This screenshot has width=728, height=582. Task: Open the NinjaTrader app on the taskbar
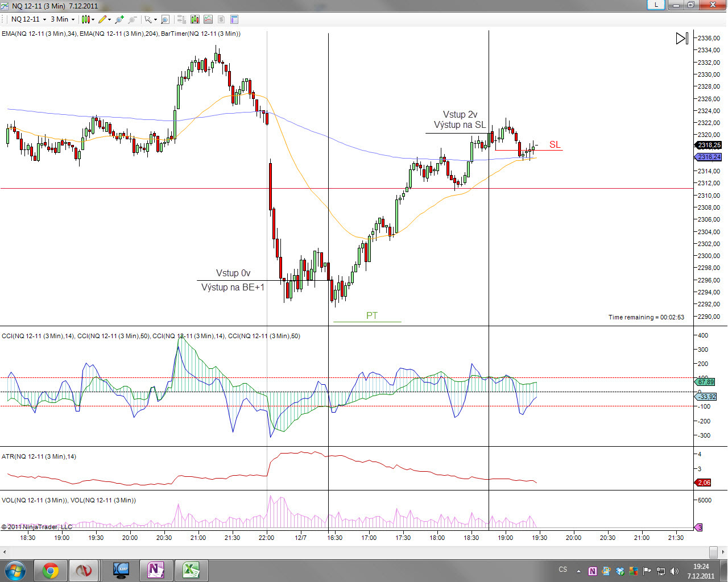tap(85, 570)
